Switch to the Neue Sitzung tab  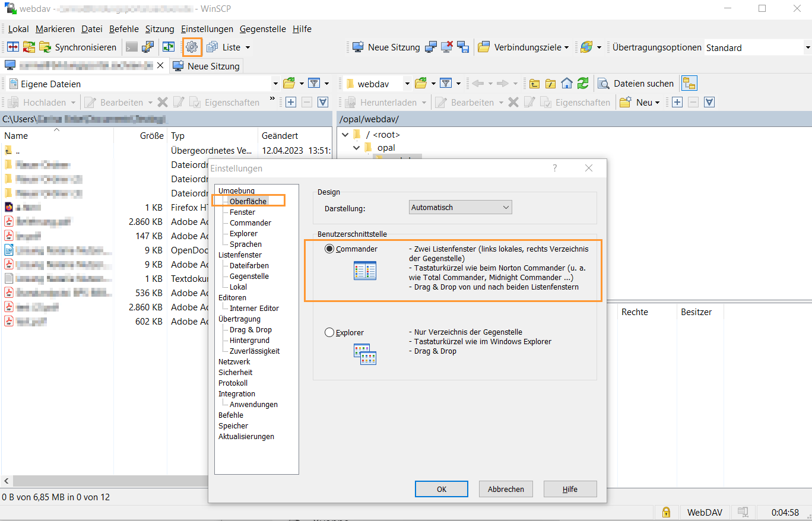206,66
